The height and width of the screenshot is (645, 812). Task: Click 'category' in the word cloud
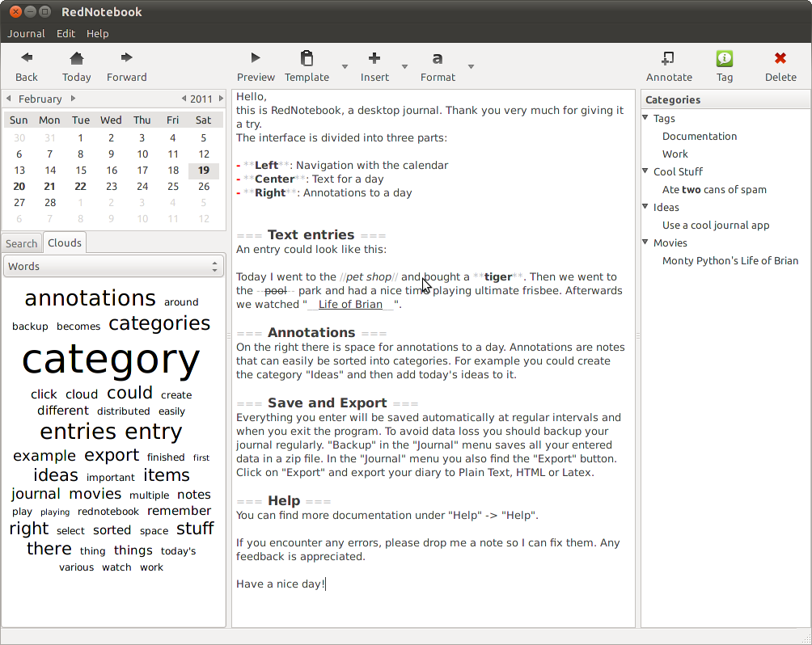click(x=111, y=360)
